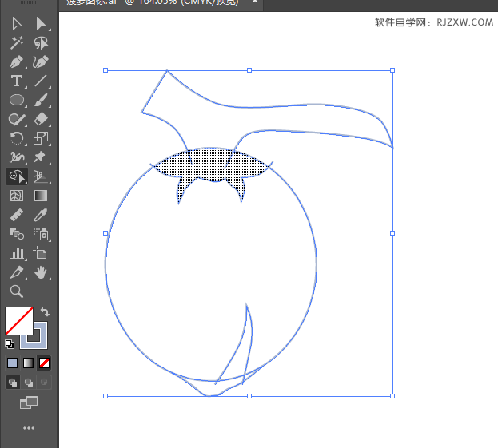Switch to the Hand tool
The image size is (498, 448).
click(42, 272)
